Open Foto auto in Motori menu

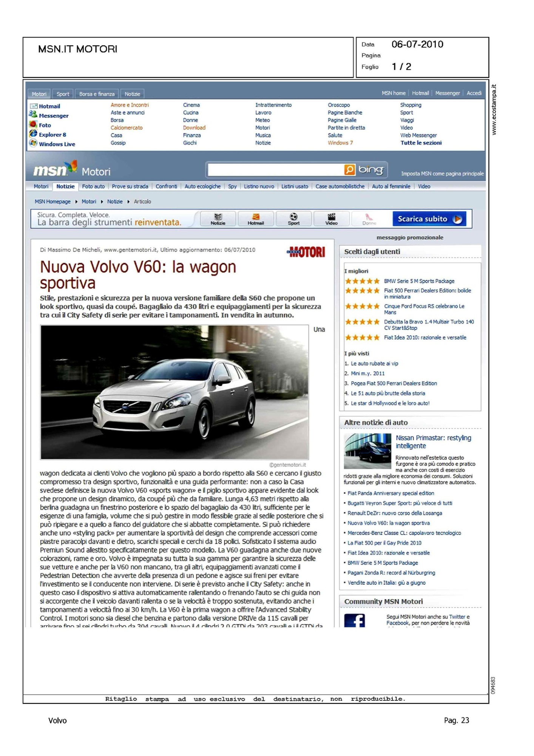coord(93,186)
